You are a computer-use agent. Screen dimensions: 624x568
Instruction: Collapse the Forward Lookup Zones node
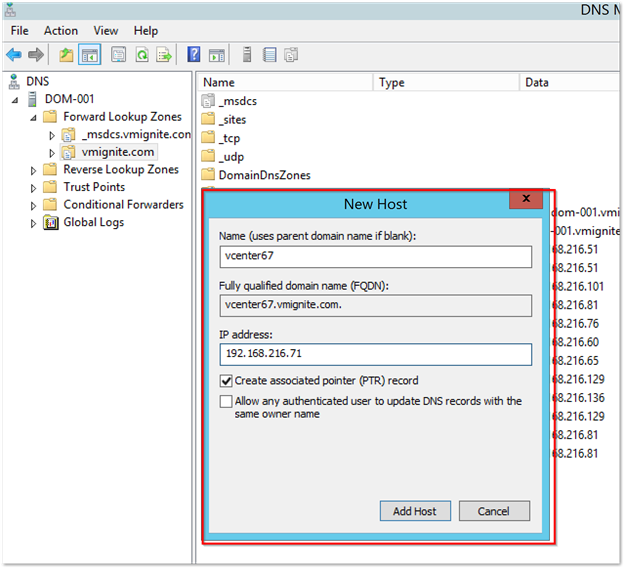(x=34, y=117)
